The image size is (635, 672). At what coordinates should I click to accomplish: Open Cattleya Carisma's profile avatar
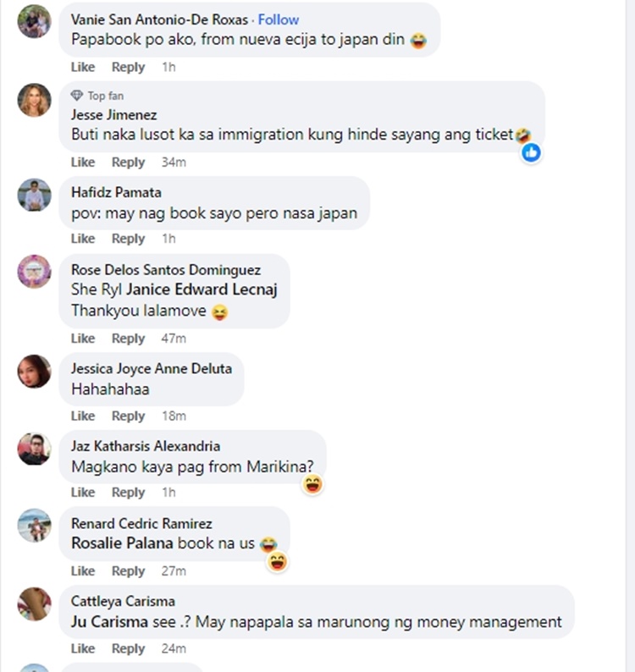pyautogui.click(x=35, y=603)
